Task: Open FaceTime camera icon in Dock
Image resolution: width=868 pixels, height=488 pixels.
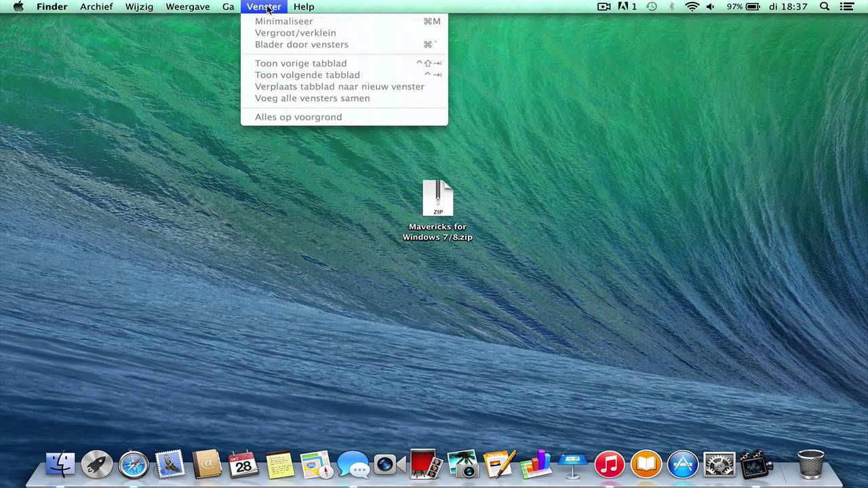Action: coord(389,464)
